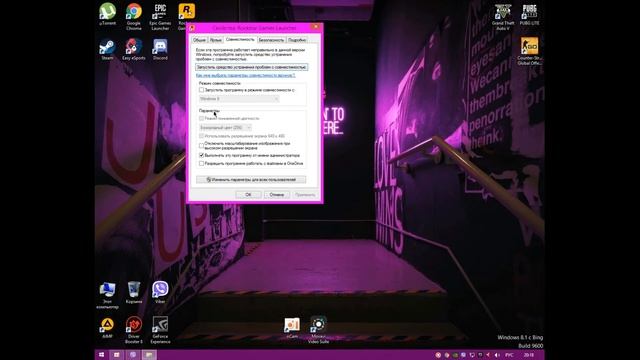Select the Movavi Video Suite icon
The width and height of the screenshot is (640, 360).
[x=318, y=330]
